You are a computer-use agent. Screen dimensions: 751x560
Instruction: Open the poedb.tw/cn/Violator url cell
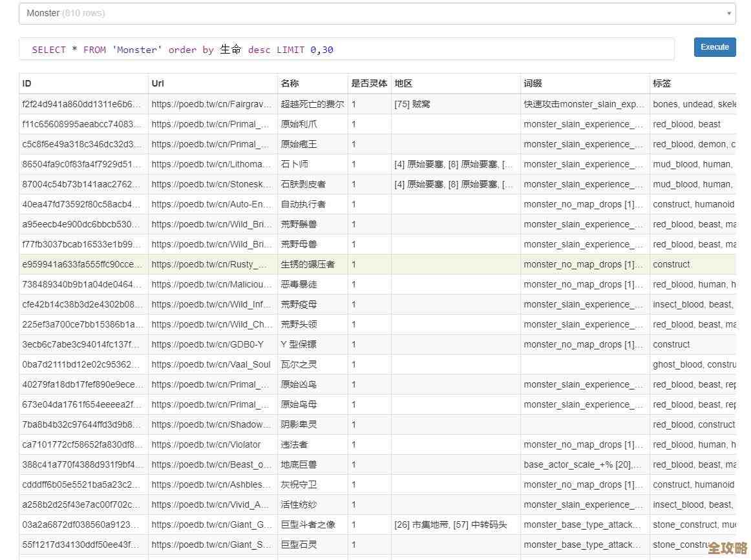pos(206,444)
